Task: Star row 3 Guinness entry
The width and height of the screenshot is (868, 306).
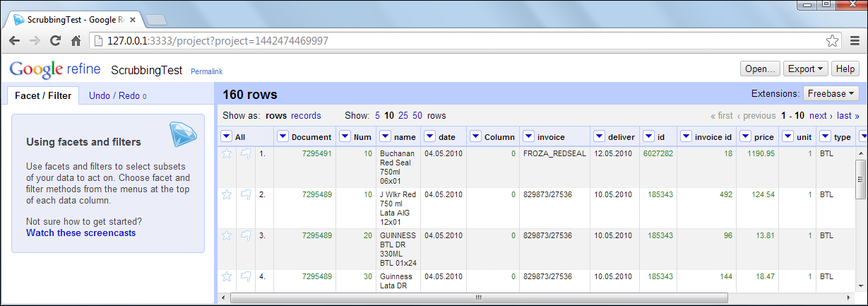Action: point(227,235)
